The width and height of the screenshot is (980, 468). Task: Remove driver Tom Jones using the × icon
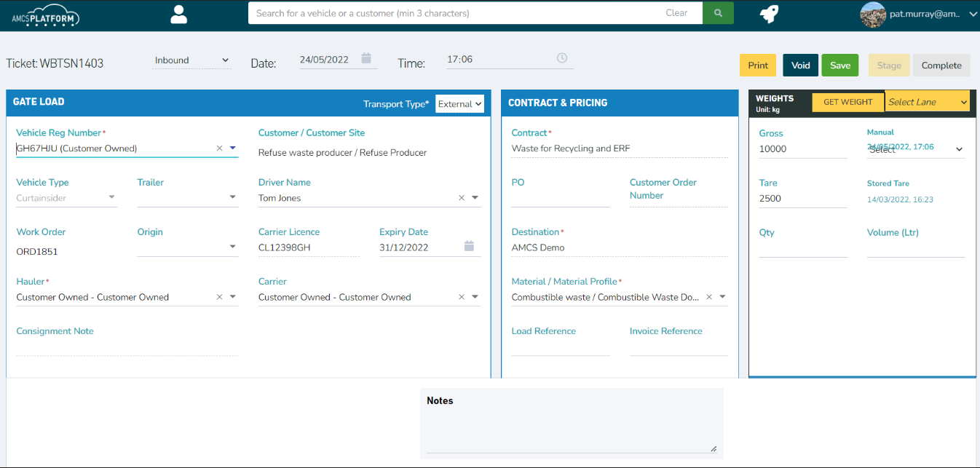462,197
